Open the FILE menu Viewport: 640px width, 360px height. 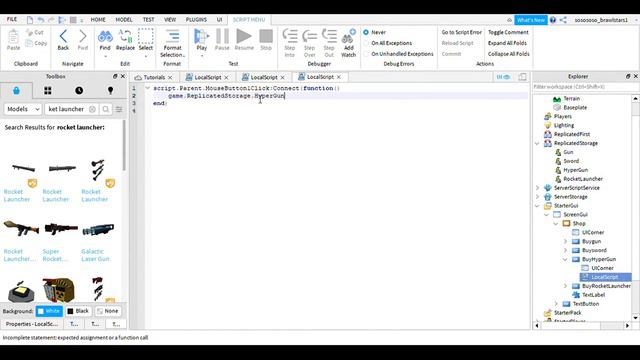12,20
